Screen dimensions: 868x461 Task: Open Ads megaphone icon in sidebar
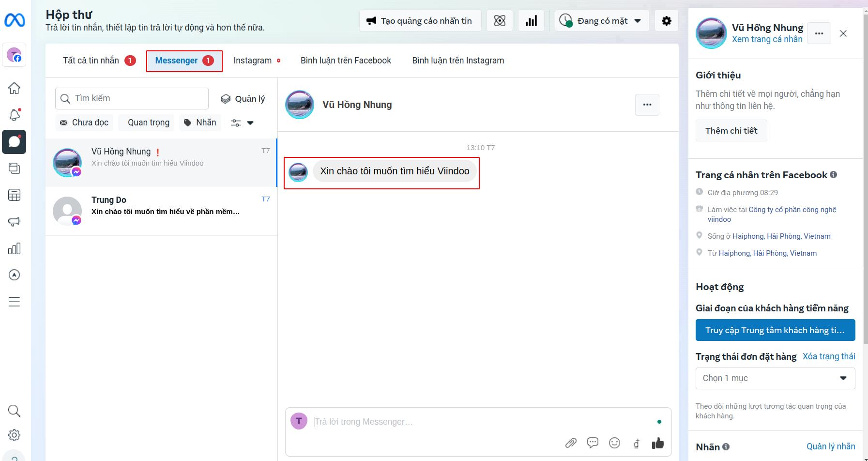15,222
